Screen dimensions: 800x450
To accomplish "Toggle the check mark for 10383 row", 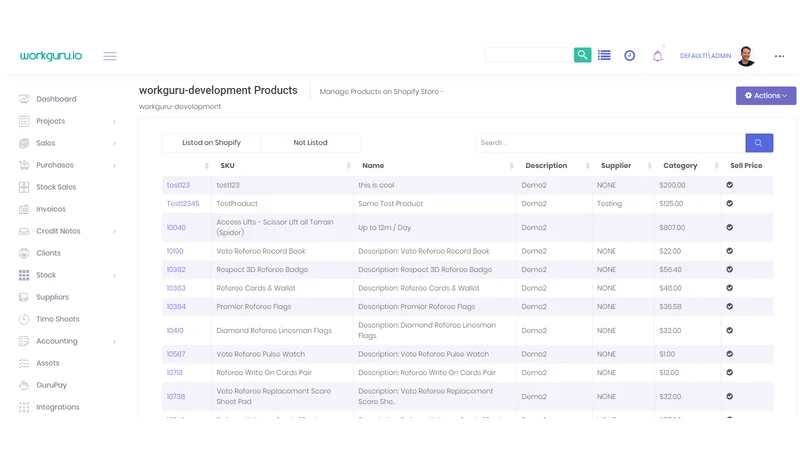I will [x=730, y=288].
